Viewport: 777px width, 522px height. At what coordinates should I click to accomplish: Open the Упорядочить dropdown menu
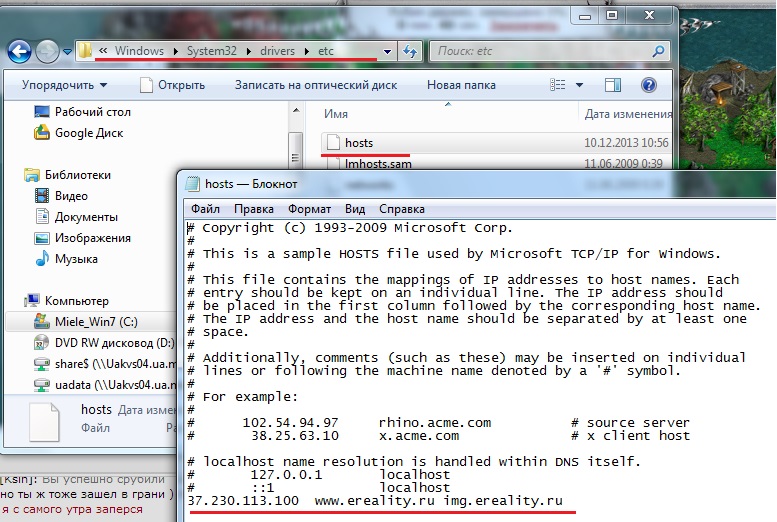[64, 85]
